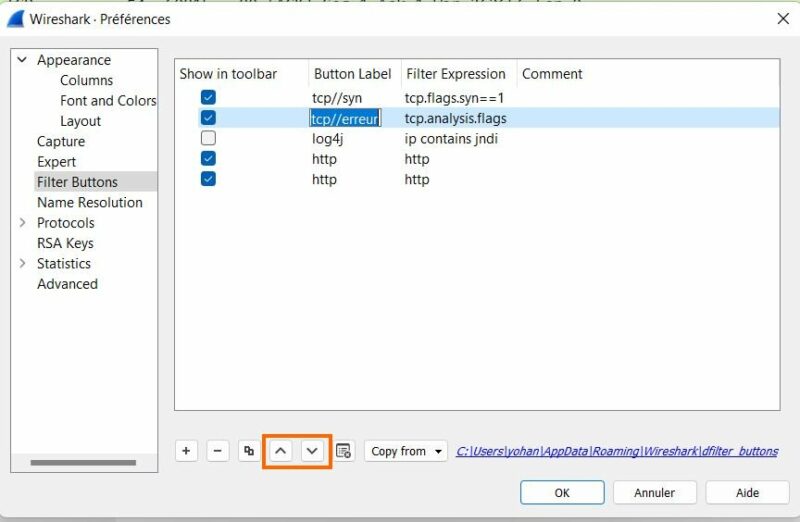Screen dimensions: 800x522
Task: Select Statistics label in tree
Action: coord(63,263)
